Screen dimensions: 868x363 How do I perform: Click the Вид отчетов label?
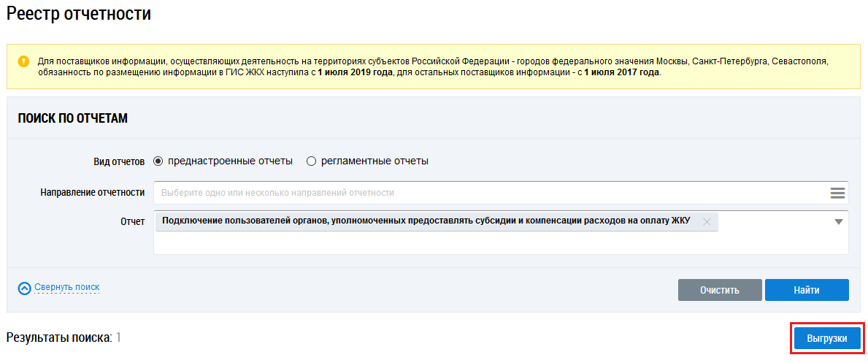119,161
